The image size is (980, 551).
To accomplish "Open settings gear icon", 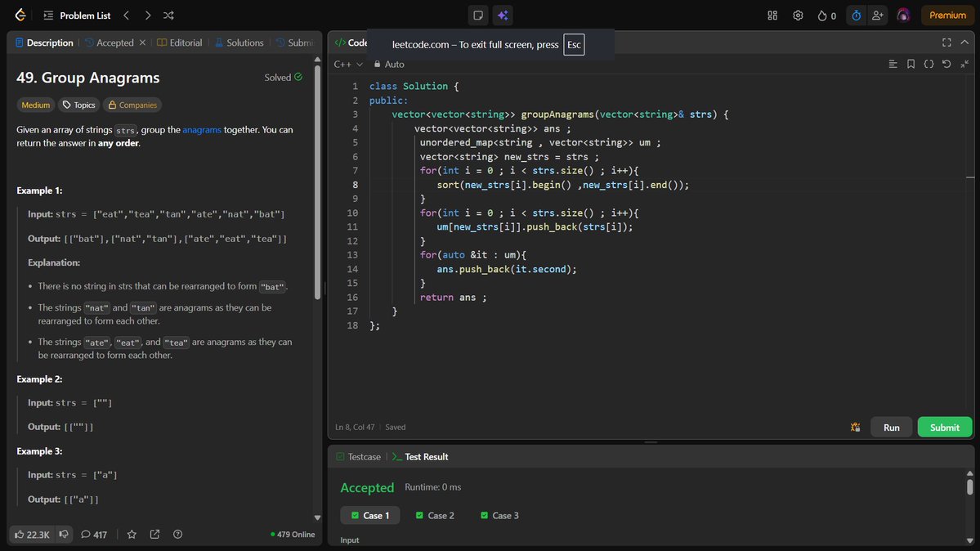I will (x=798, y=15).
